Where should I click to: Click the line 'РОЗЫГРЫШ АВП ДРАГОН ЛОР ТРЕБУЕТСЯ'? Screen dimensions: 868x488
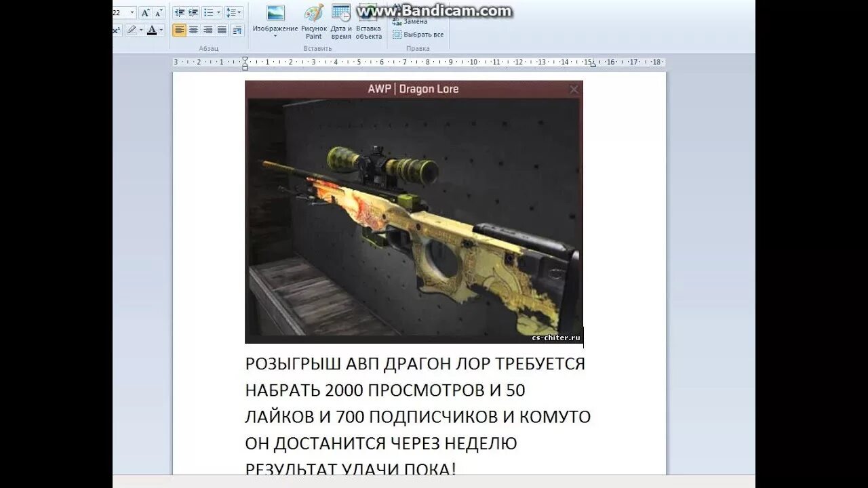[x=415, y=364]
